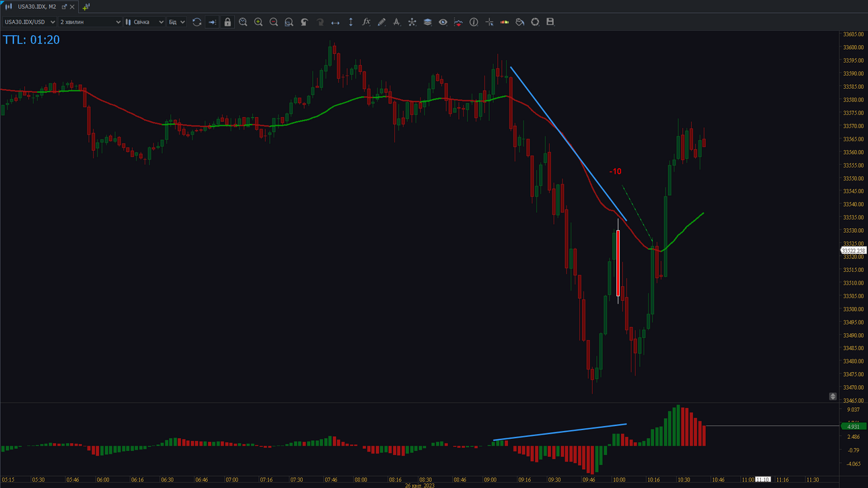Select the pencil drawing tool
The width and height of the screenshot is (868, 488).
tap(382, 22)
